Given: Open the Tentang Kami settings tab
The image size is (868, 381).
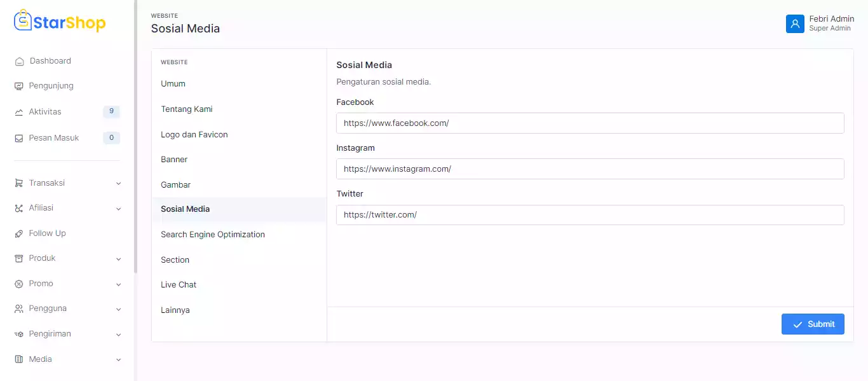Looking at the screenshot, I should 187,109.
